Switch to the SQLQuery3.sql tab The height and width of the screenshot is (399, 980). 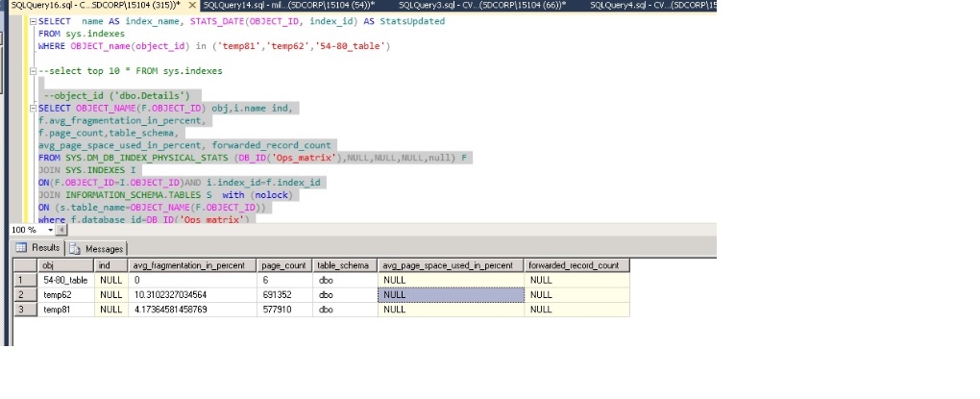click(x=481, y=5)
